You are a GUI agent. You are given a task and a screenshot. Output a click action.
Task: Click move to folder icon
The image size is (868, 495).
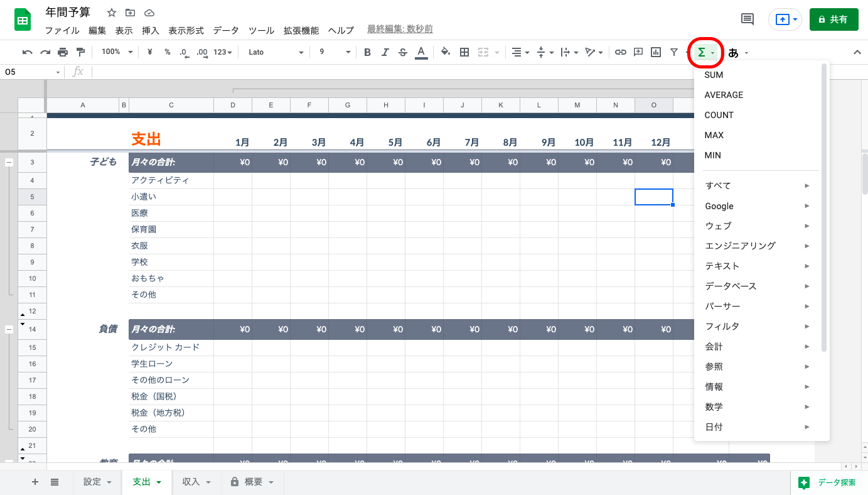coord(130,13)
